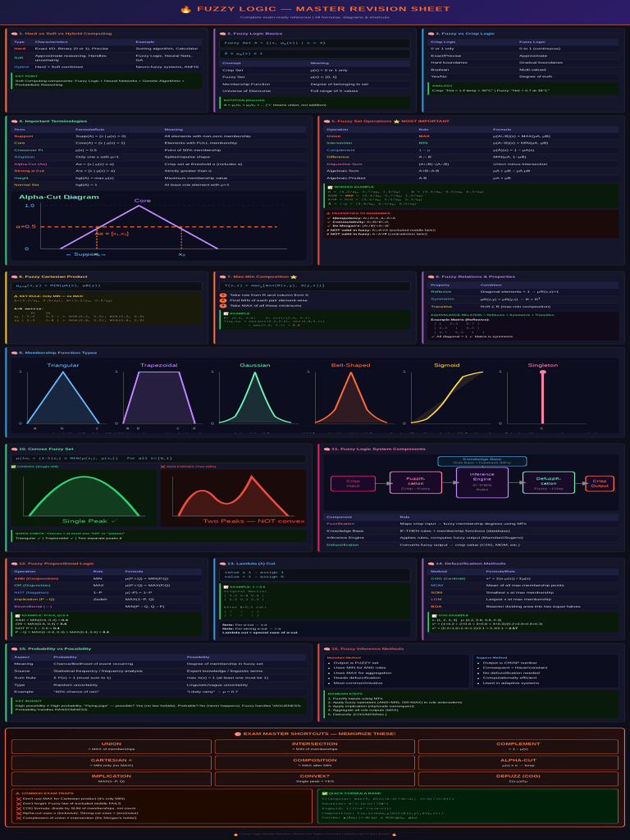Click the red X icon before 'NON-CONVEX (Two Hills)'

tap(163, 467)
